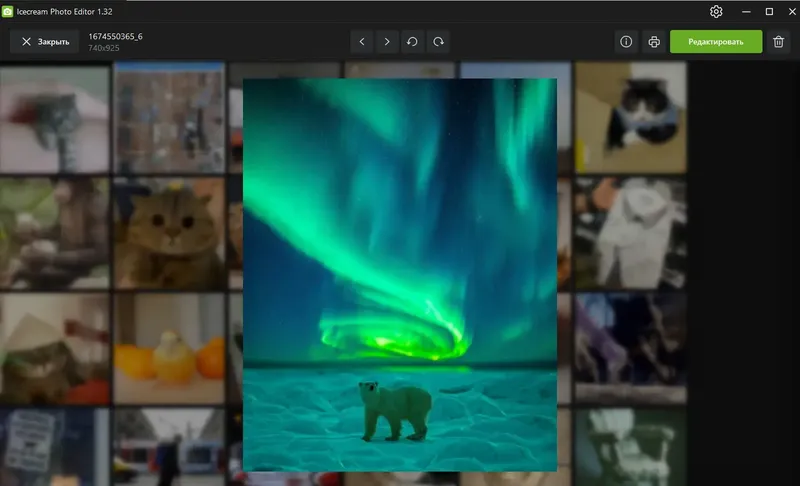Click file name 1674550365_6
This screenshot has height=486, width=800.
(x=115, y=36)
